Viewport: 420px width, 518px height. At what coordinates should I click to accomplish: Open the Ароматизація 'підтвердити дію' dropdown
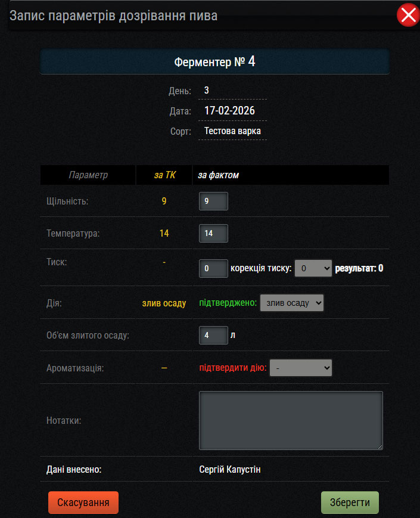pyautogui.click(x=301, y=368)
